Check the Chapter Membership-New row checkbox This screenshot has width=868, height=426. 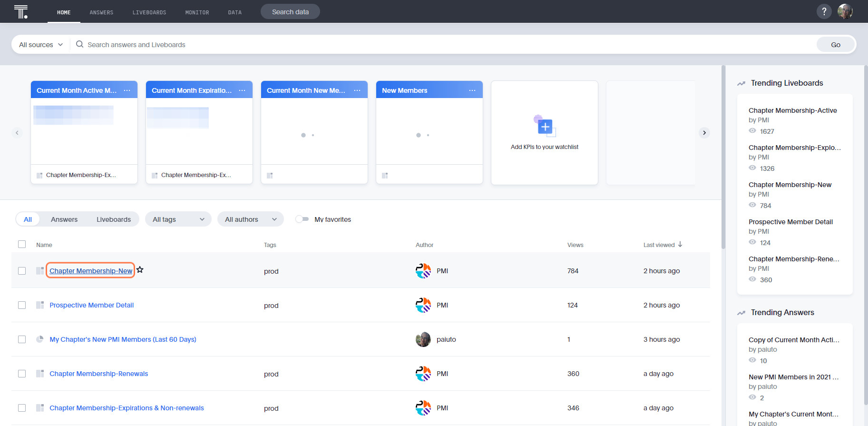coord(22,271)
